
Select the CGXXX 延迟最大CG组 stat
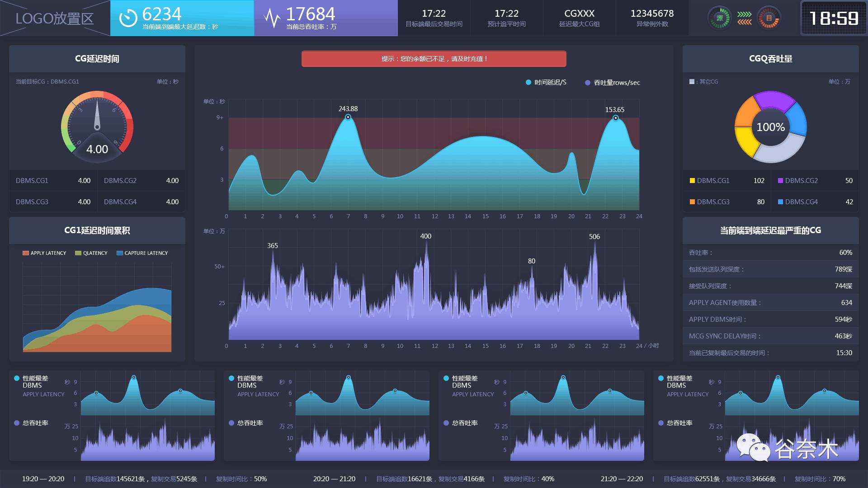[x=580, y=18]
